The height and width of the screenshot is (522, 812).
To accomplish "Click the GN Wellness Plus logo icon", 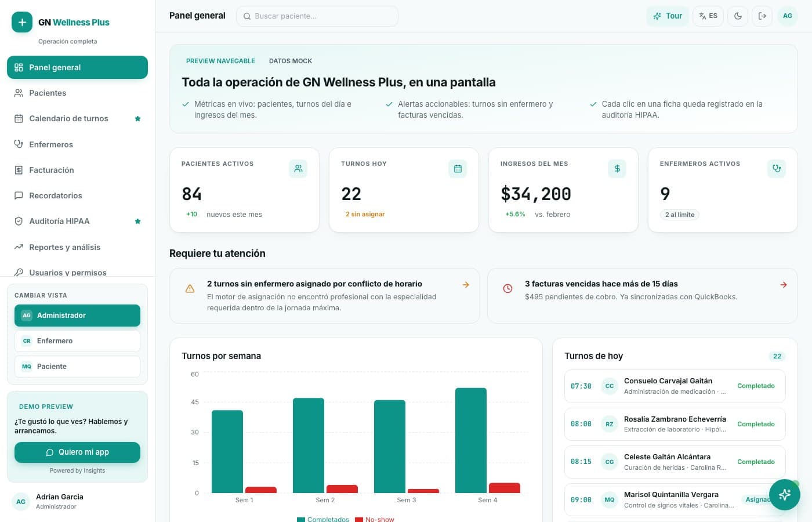I will (x=22, y=22).
